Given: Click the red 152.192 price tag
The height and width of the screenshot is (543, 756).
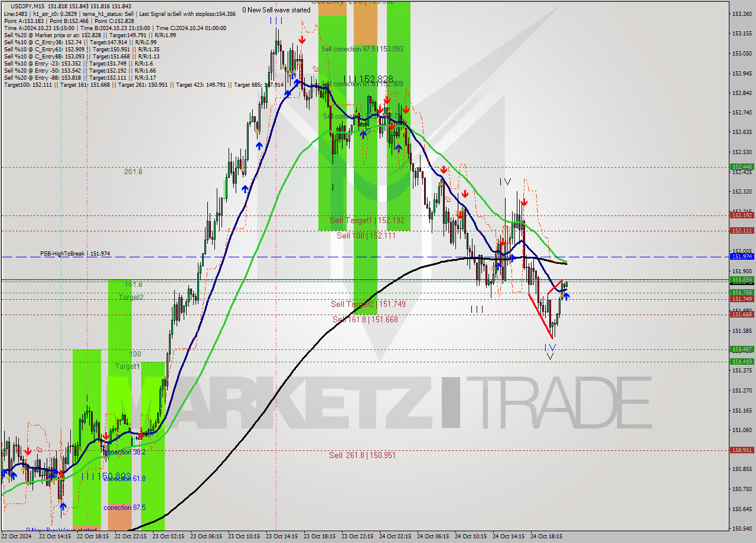Looking at the screenshot, I should (x=742, y=215).
